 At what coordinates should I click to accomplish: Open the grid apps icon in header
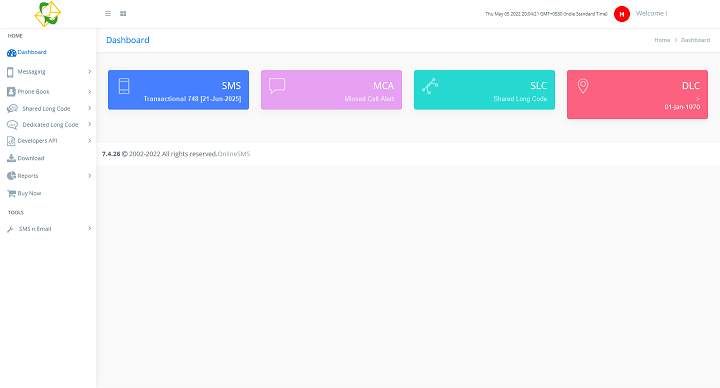[123, 14]
